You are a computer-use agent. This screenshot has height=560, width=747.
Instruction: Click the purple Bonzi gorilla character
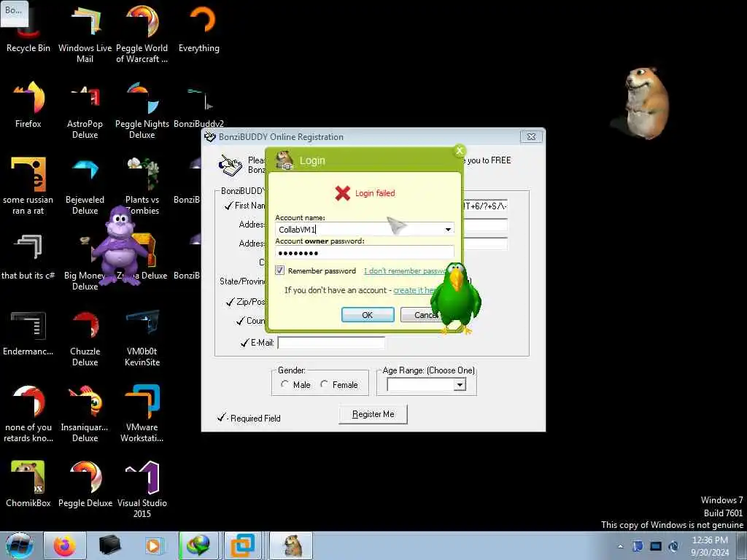tap(121, 245)
